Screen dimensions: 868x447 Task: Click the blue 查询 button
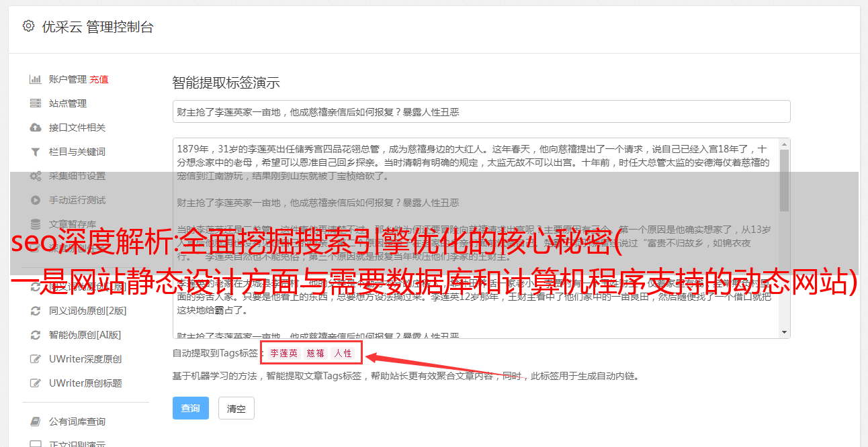point(191,408)
